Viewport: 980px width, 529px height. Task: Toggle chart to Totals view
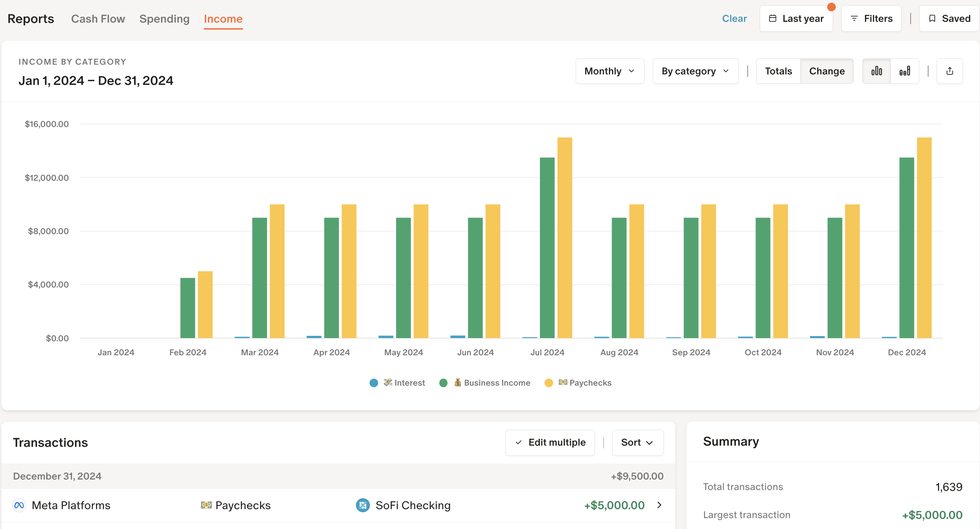click(778, 71)
